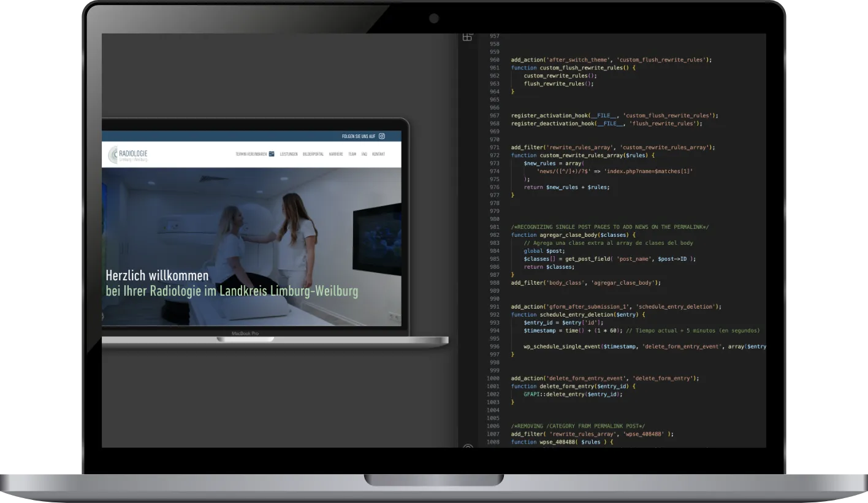The height and width of the screenshot is (503, 868).
Task: Open the Team navigation item
Action: [x=352, y=154]
